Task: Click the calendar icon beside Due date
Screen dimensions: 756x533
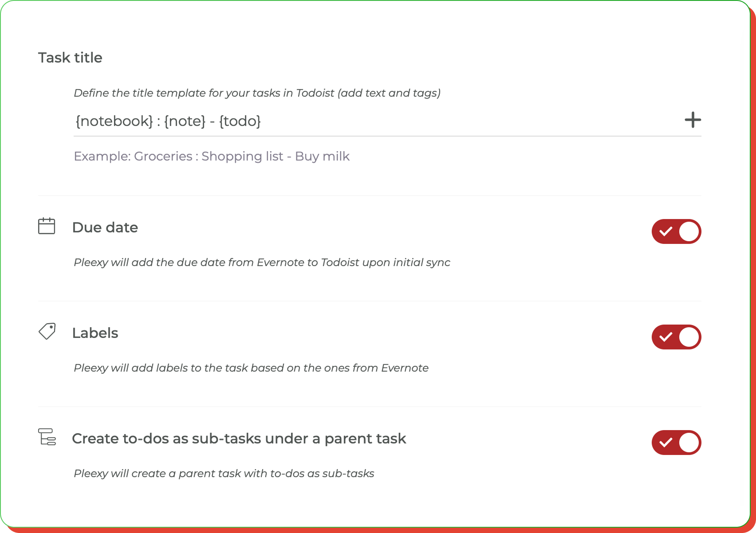Action: pos(47,226)
